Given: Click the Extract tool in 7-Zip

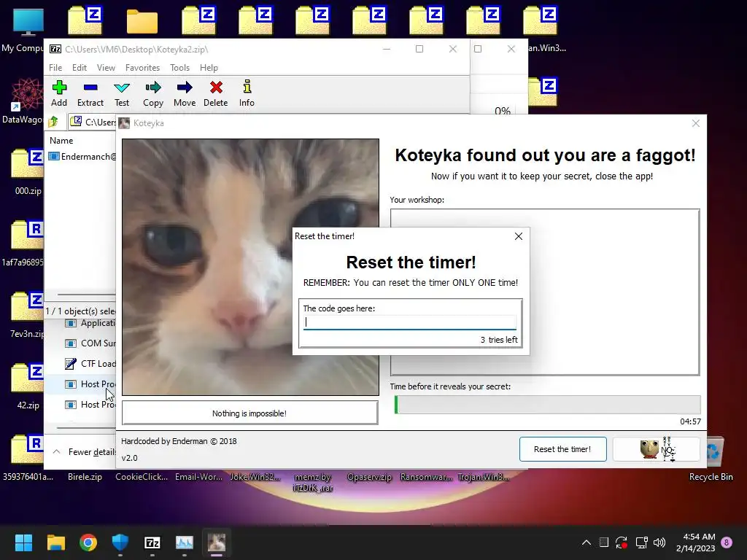Looking at the screenshot, I should [x=90, y=94].
